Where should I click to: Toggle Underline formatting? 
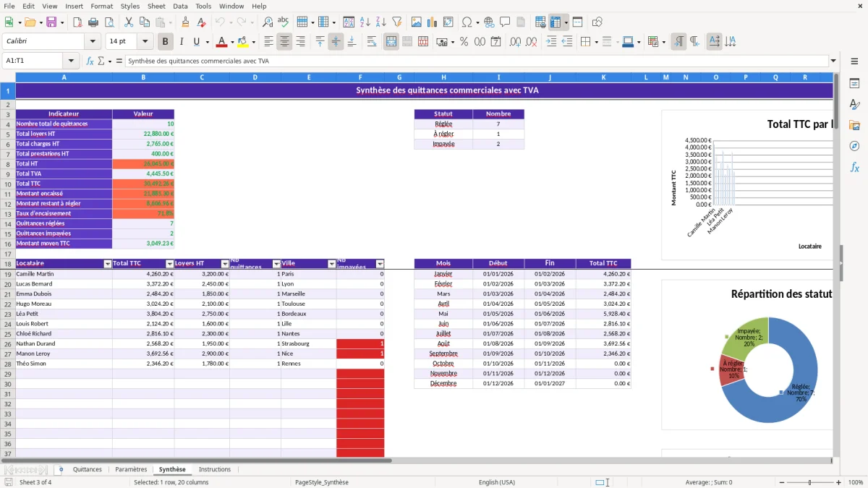[x=197, y=41]
